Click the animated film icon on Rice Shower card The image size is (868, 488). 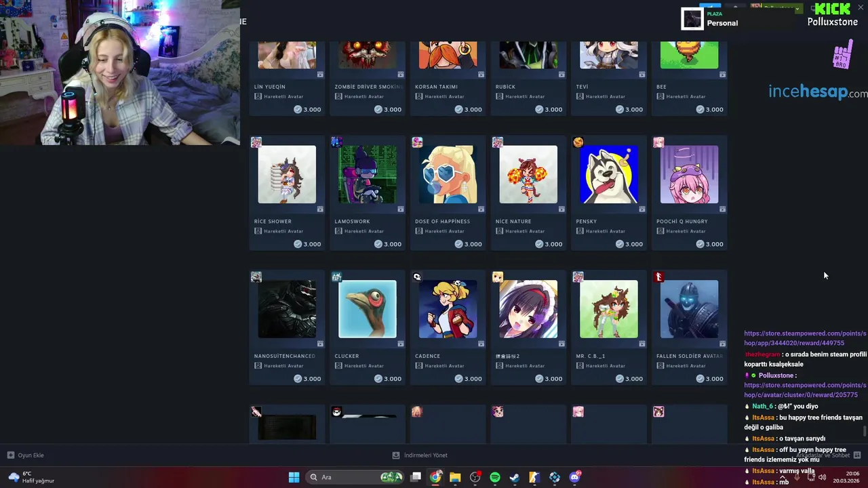(320, 209)
